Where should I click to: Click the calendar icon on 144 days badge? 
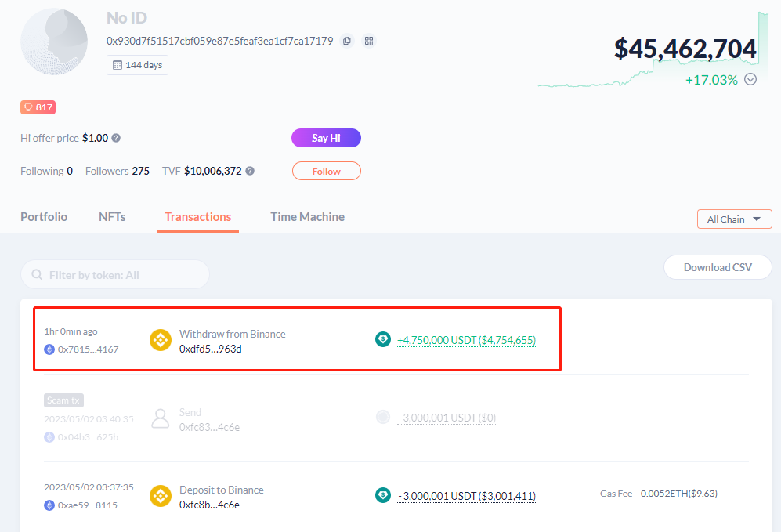point(119,65)
